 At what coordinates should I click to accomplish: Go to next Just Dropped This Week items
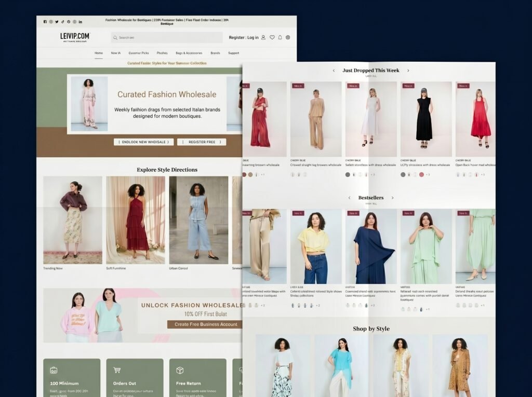pos(408,71)
